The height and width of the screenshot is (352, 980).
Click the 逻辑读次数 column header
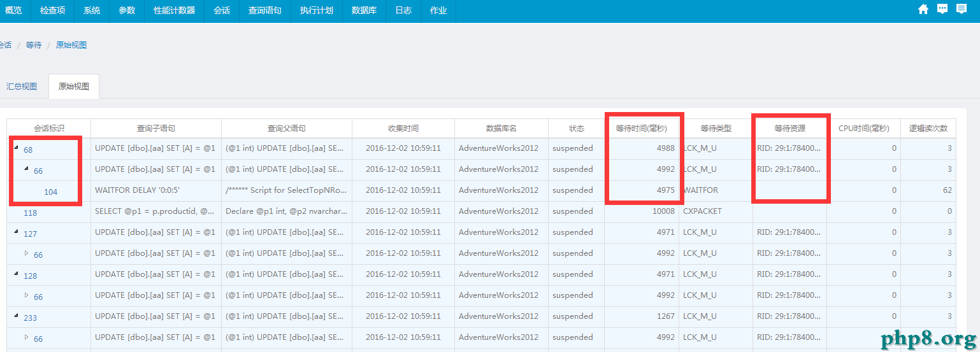pyautogui.click(x=928, y=129)
